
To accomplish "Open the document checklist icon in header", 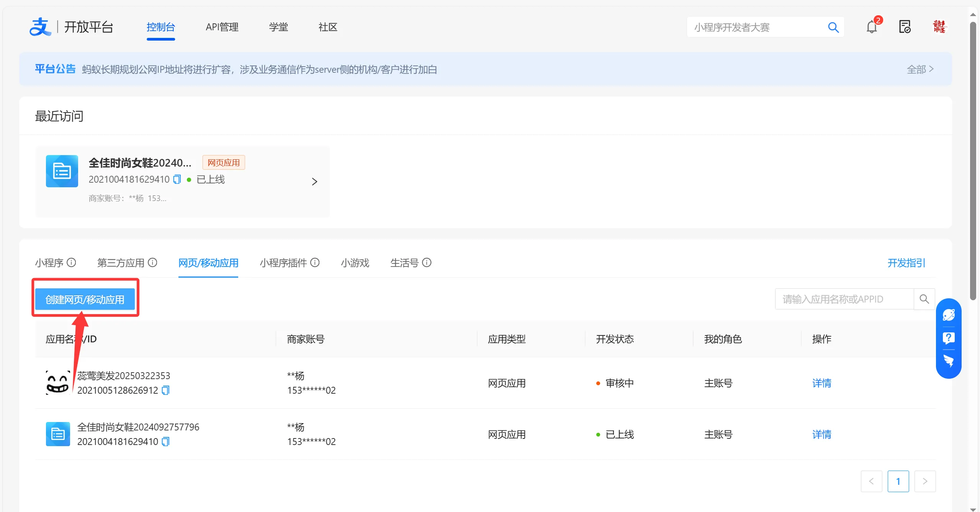I will pyautogui.click(x=905, y=27).
